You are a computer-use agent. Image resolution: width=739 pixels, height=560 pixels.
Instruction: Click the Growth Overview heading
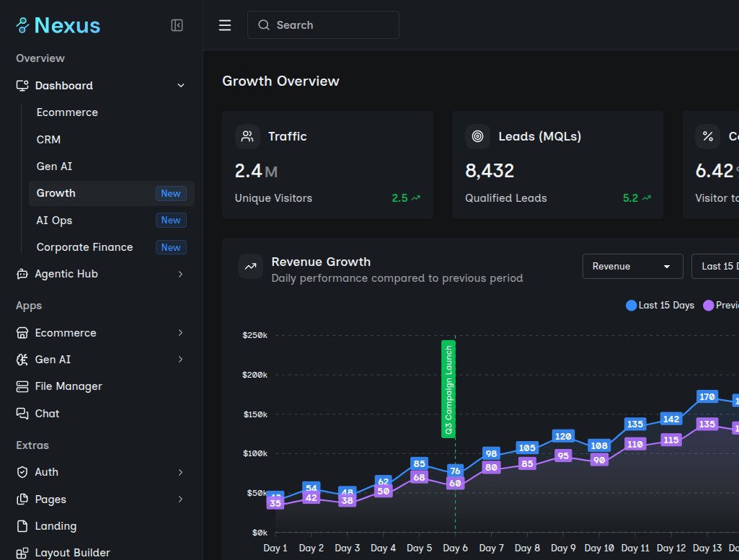click(281, 81)
